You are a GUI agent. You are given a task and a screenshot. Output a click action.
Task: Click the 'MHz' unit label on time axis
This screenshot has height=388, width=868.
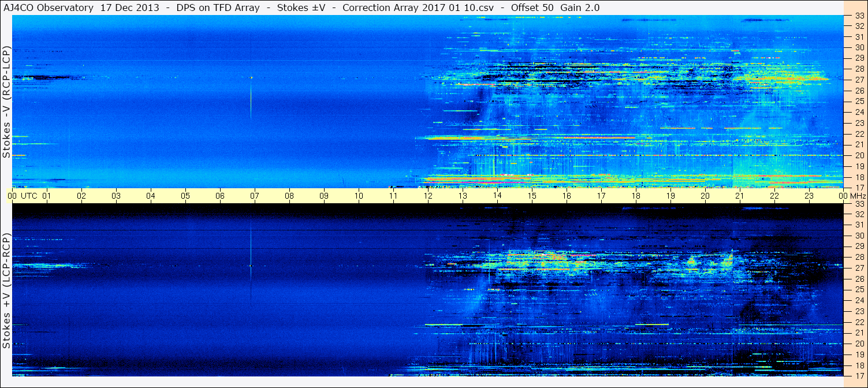click(855, 196)
